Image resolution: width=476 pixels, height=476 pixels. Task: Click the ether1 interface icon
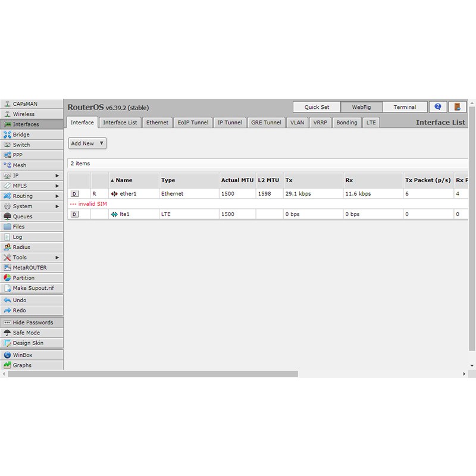(x=114, y=194)
